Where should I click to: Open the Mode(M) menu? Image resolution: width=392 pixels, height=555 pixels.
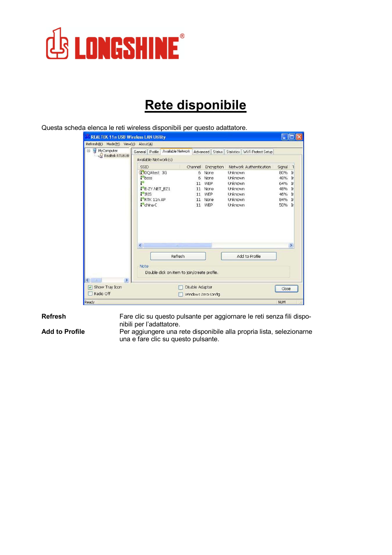(x=113, y=144)
